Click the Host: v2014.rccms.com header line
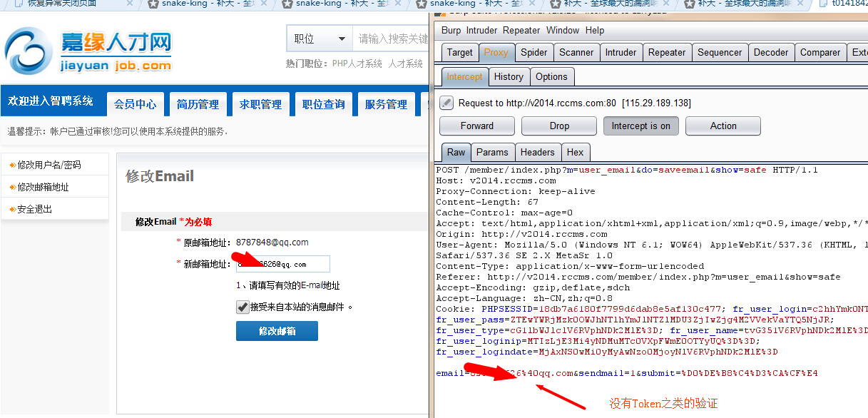The image size is (868, 418). coord(496,180)
